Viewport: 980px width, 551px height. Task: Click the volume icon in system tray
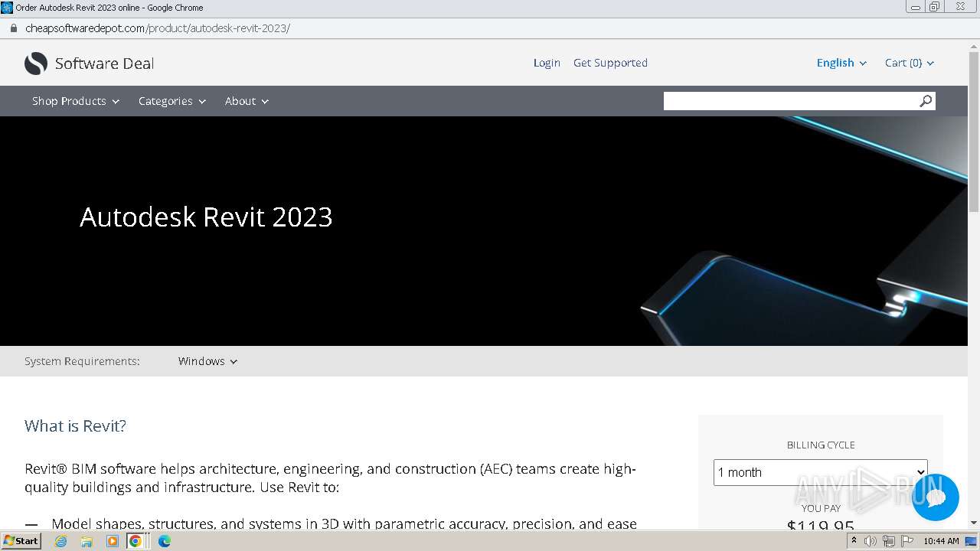[x=871, y=541]
